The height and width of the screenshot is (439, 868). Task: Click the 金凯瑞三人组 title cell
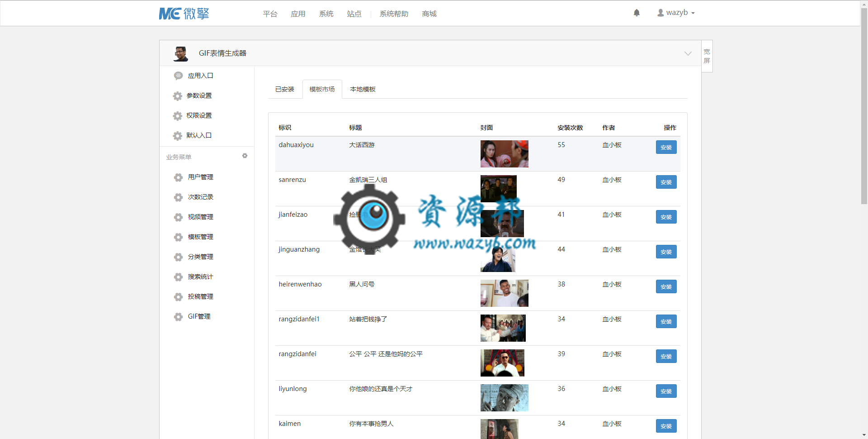[x=368, y=180]
